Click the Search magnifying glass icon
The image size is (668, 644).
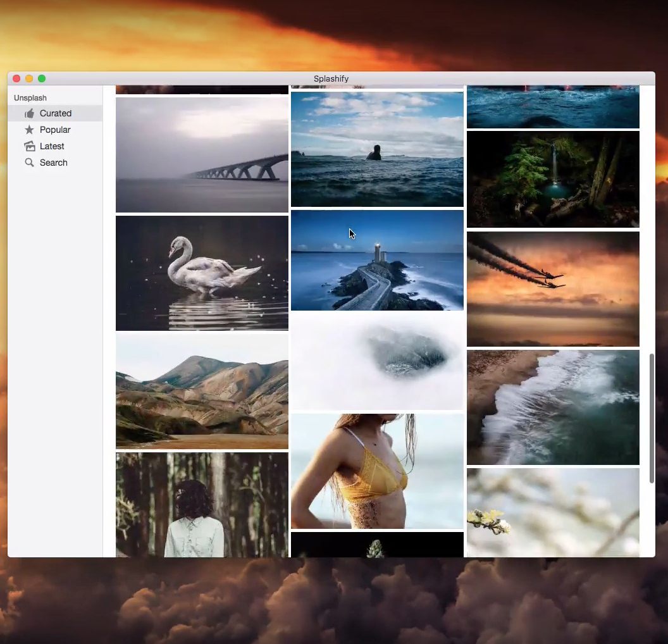[29, 162]
